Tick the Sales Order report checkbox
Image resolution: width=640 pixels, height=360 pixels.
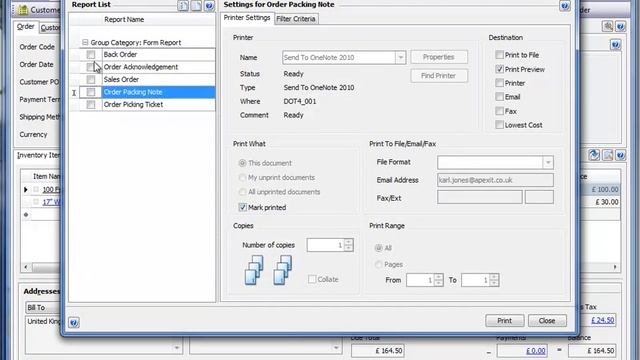click(91, 79)
